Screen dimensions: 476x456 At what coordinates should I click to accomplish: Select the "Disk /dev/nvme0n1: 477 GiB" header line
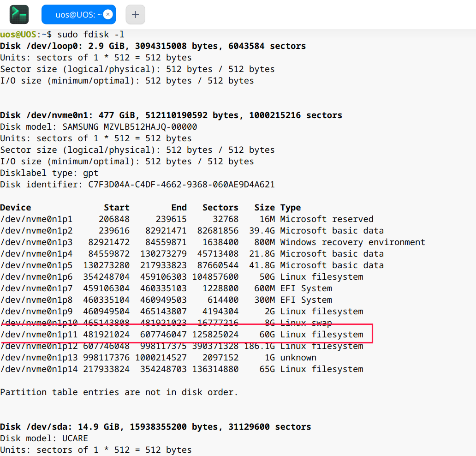click(x=171, y=115)
